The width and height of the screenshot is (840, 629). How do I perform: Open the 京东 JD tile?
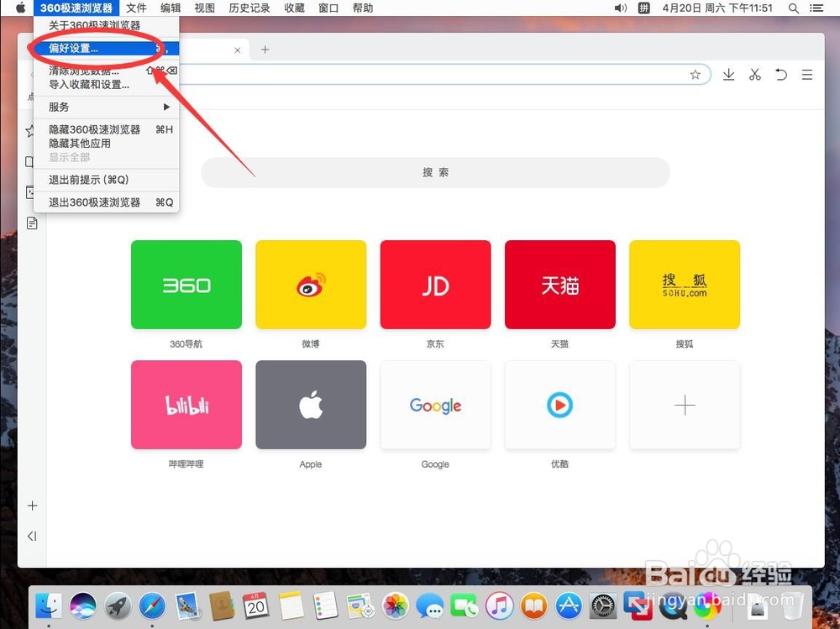[x=435, y=285]
